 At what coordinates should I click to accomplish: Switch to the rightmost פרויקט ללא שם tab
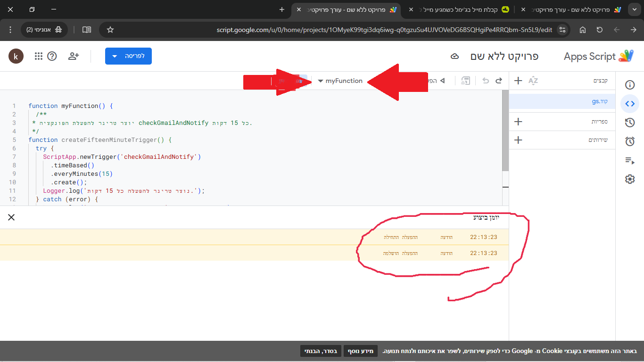(x=571, y=9)
